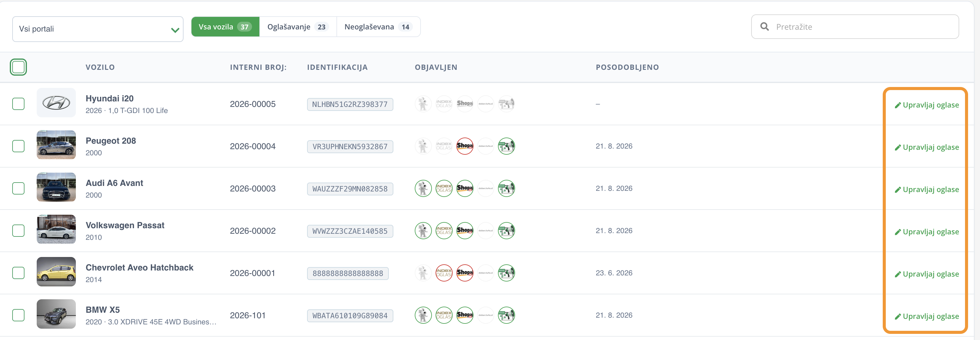Screen dimensions: 980x340
Task: Focus the 'Pretražite' search field
Action: (x=855, y=27)
